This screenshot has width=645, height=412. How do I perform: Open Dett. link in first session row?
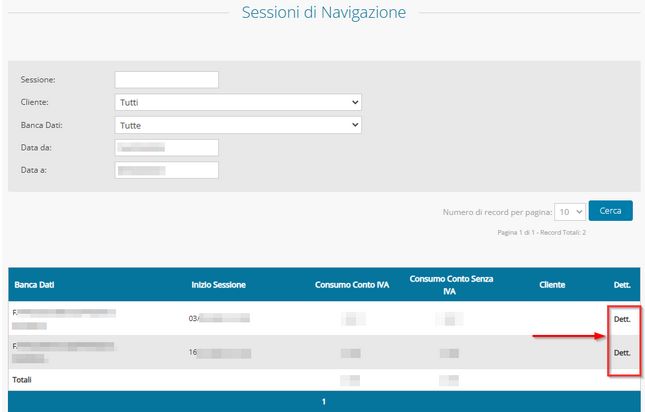point(621,319)
